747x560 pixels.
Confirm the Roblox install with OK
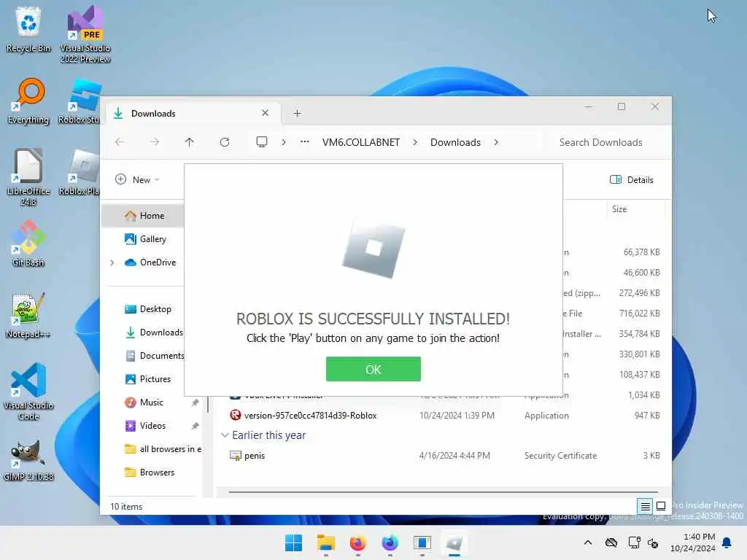pos(373,369)
